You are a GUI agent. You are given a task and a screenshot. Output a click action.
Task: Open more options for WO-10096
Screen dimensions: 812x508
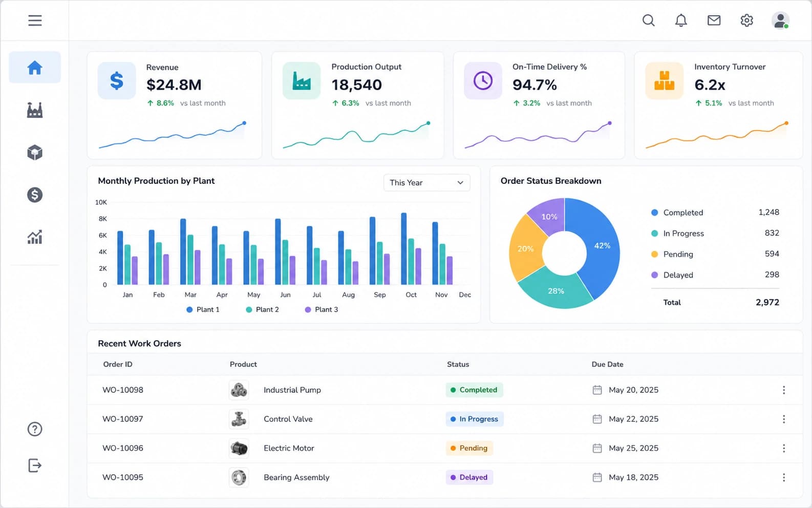click(783, 448)
